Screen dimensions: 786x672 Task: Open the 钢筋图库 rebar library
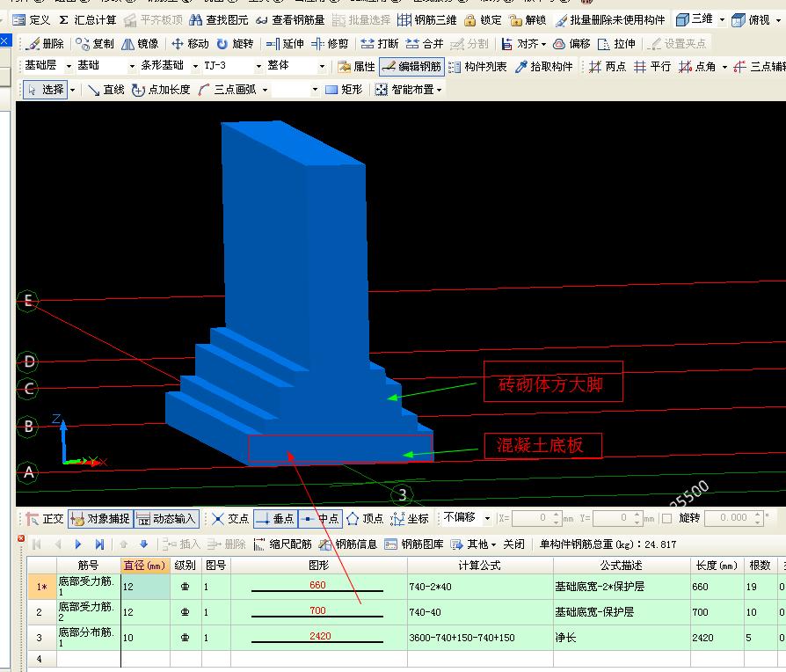[x=413, y=544]
